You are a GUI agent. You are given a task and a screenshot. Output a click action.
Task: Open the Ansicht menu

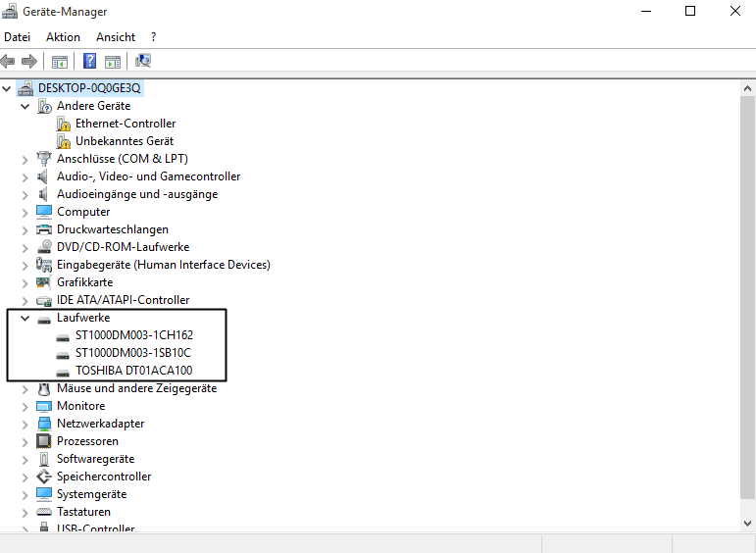point(116,37)
